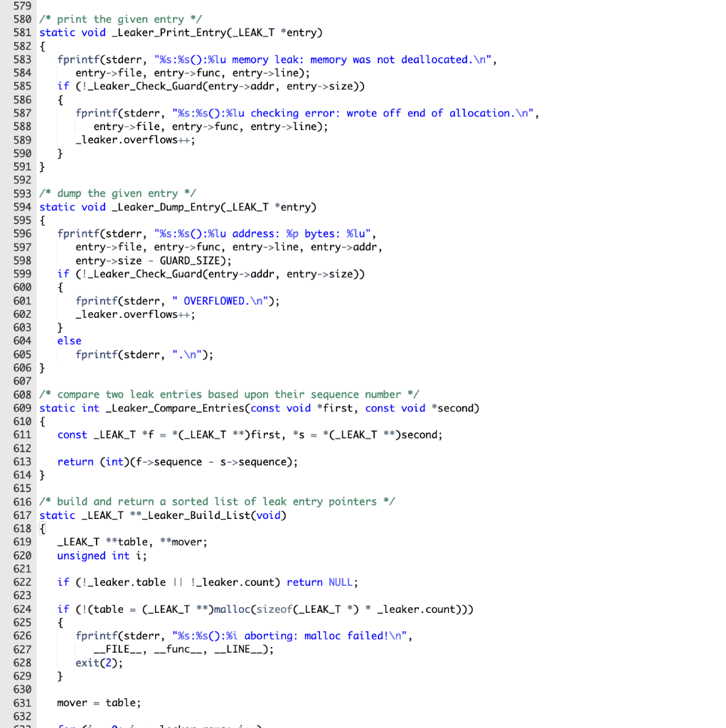Click 'mover = table;' on line 631
The image size is (726, 728).
pos(99,703)
